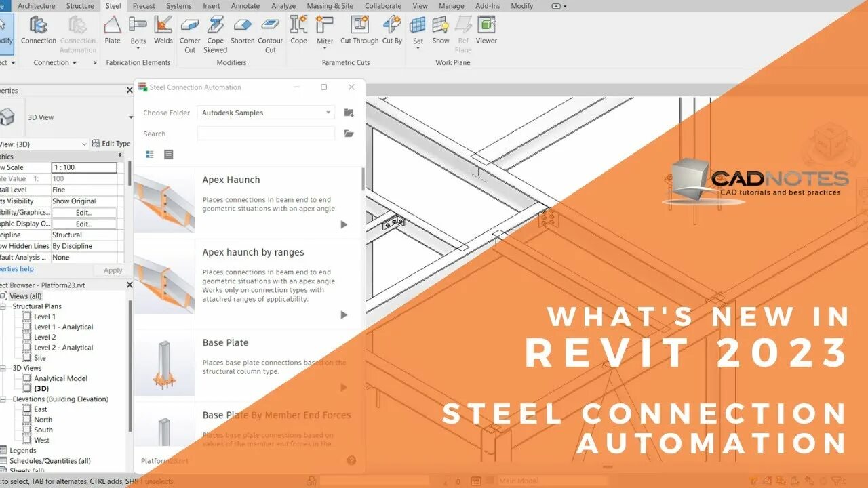Open the Massing & Site tab

(x=330, y=6)
